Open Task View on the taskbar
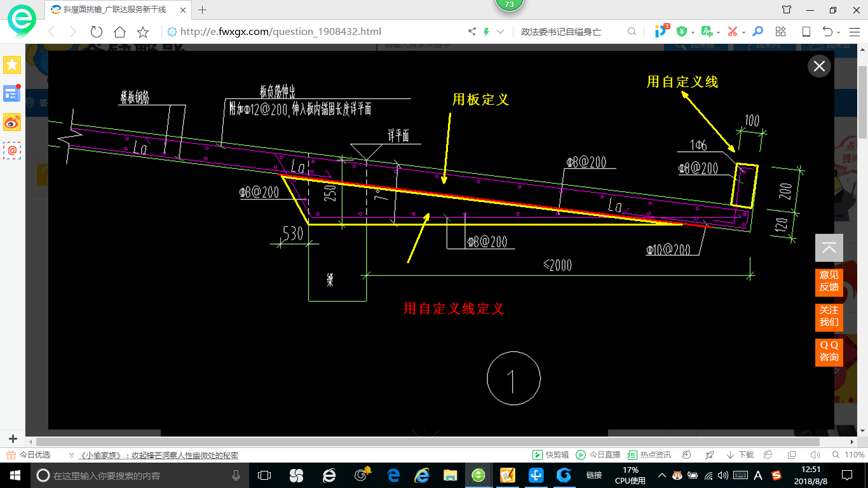 [x=264, y=475]
